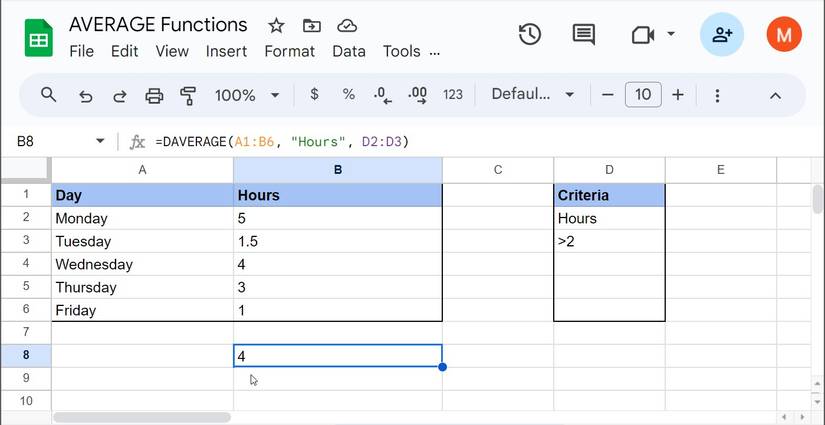825x425 pixels.
Task: Select cell containing Wednesday
Action: pos(142,264)
